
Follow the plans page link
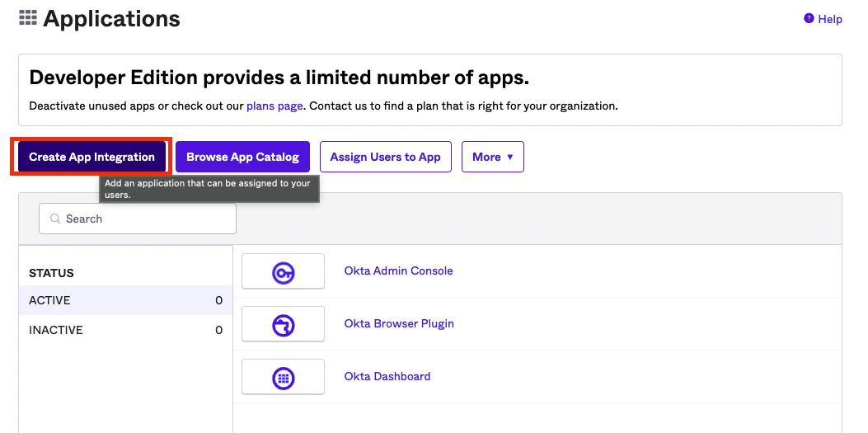click(x=274, y=106)
